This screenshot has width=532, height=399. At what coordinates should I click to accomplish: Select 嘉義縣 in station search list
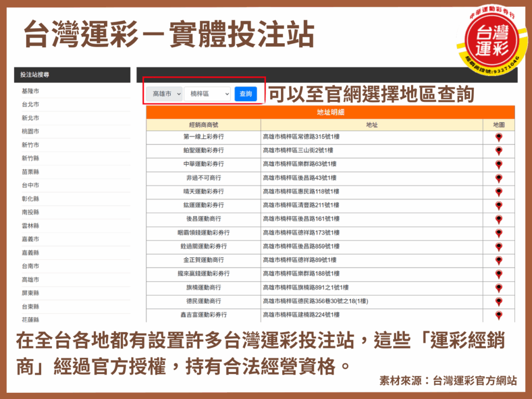pyautogui.click(x=31, y=252)
